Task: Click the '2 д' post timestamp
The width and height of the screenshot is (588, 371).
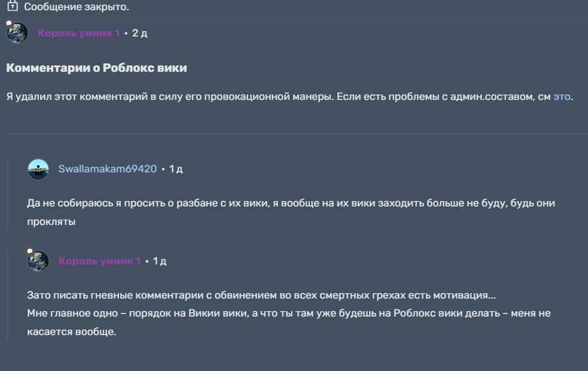Action: click(x=139, y=33)
